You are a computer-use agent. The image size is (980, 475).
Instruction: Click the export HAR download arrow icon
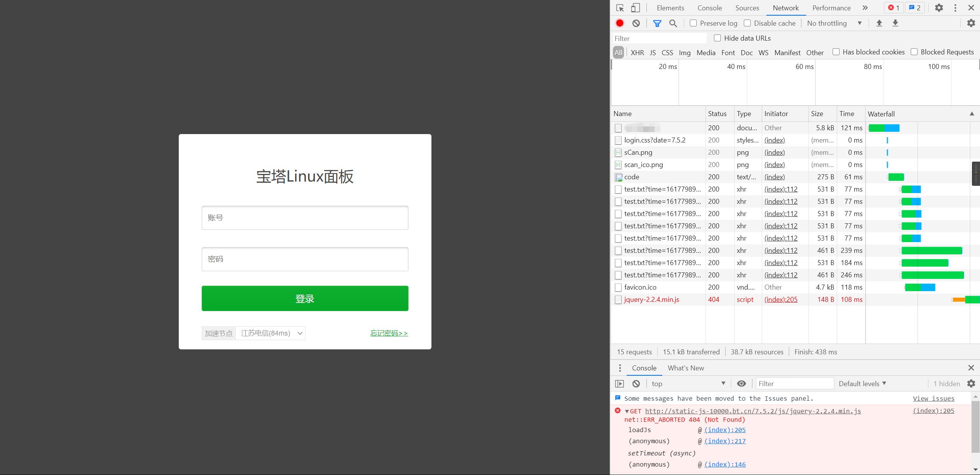pyautogui.click(x=895, y=23)
